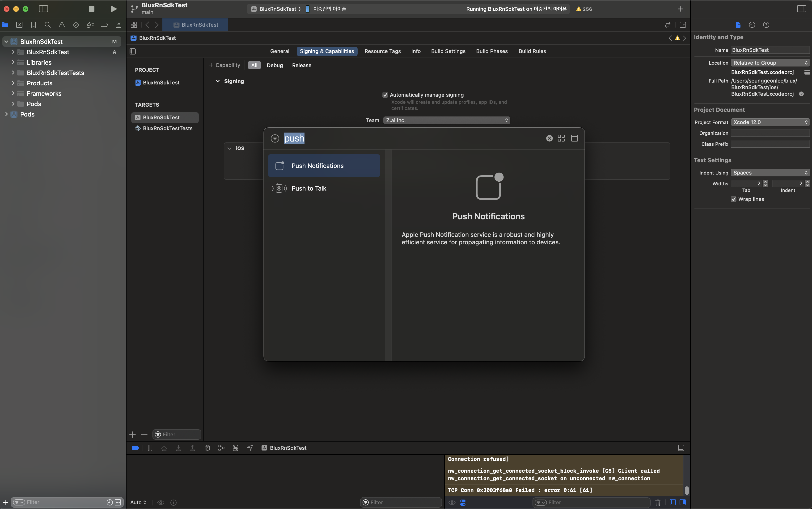Collapse the iOS signing group
The width and height of the screenshot is (812, 509).
point(229,148)
